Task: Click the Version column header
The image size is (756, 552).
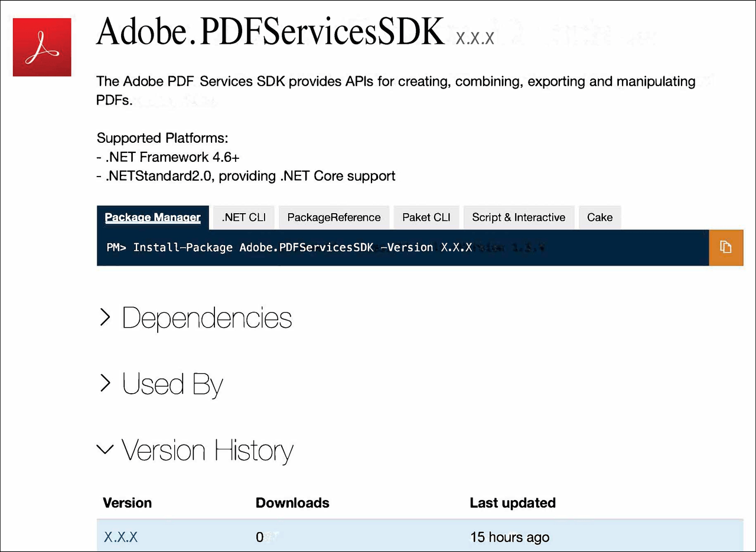Action: [x=127, y=503]
